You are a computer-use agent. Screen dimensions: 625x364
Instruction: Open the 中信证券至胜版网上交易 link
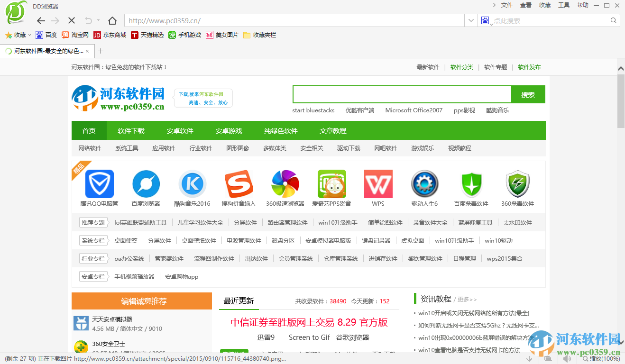(309, 322)
